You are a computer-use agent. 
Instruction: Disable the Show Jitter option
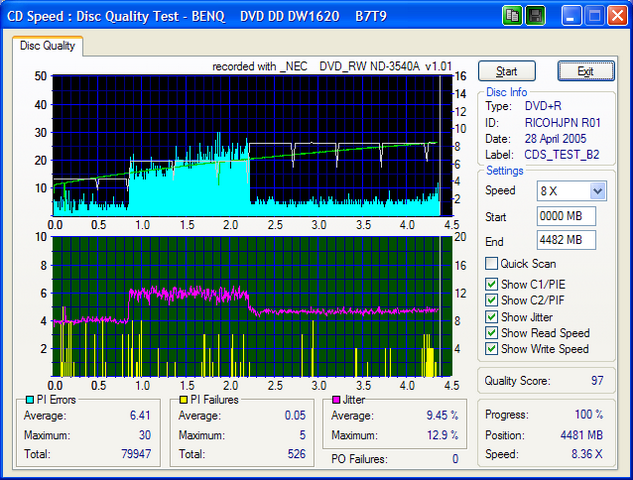(491, 317)
